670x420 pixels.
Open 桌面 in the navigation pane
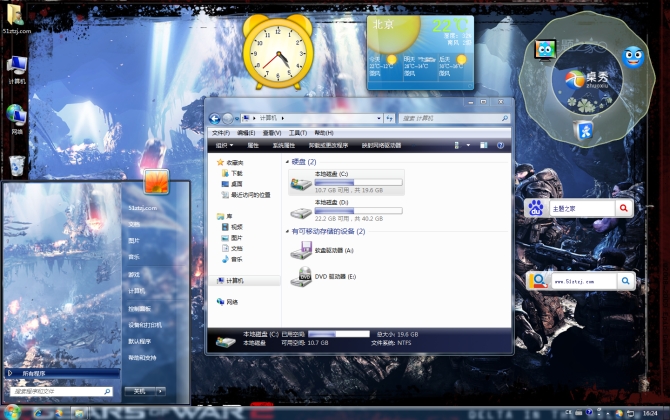click(232, 184)
